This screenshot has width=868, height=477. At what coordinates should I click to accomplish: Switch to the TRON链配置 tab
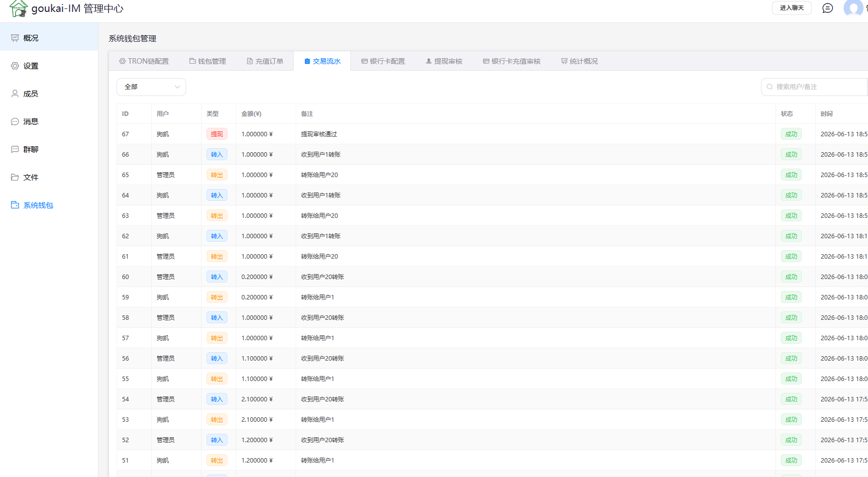tap(144, 61)
